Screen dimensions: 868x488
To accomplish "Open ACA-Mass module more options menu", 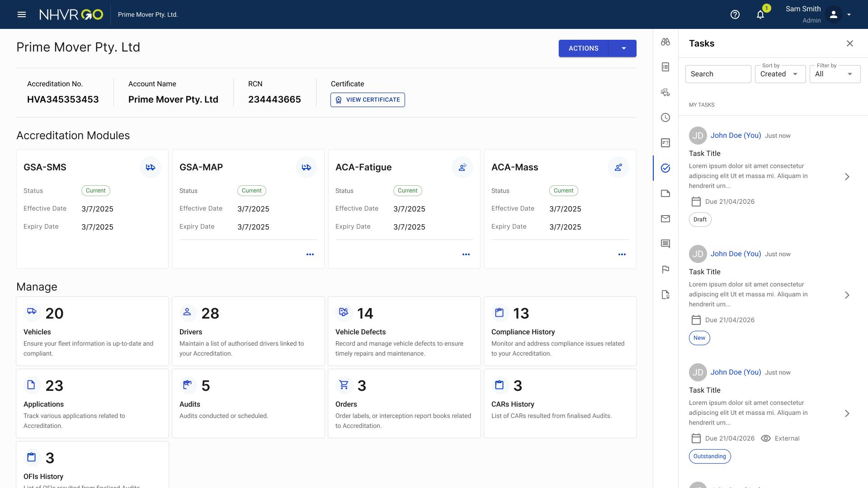I will [x=622, y=254].
